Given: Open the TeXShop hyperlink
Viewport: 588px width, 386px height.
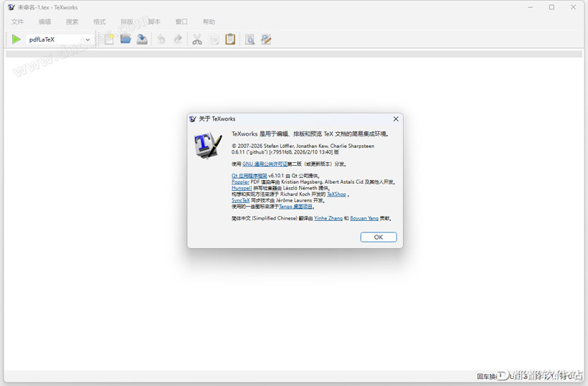Looking at the screenshot, I should [336, 194].
